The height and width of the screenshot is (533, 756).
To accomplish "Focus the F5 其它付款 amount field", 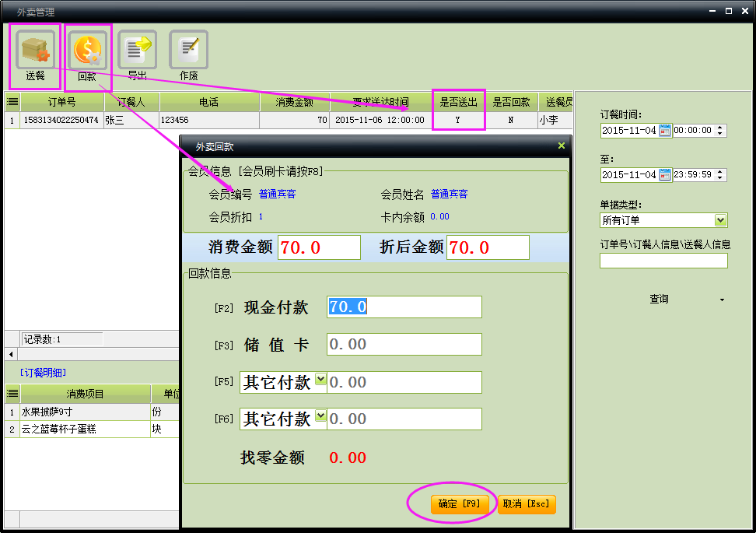I will coord(404,383).
